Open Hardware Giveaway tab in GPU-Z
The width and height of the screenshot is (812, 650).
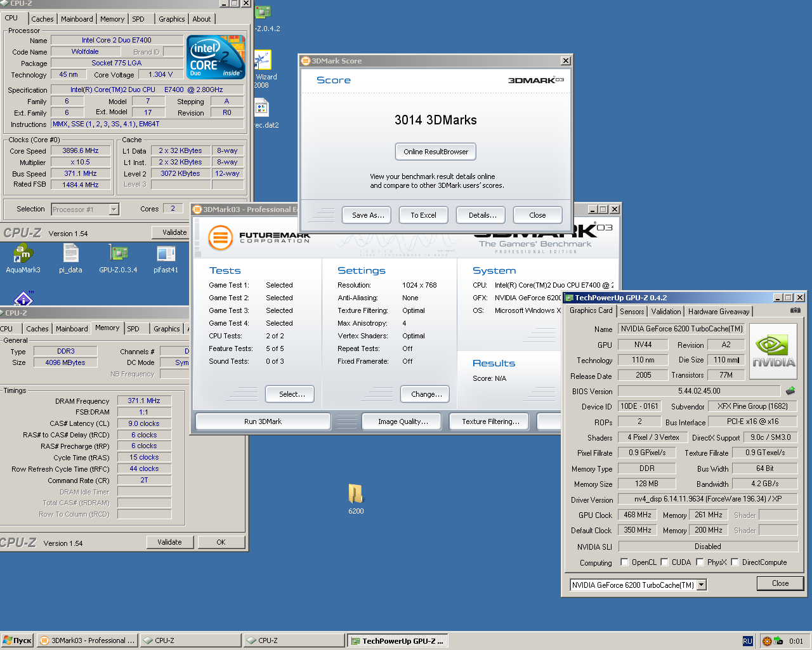[719, 312]
